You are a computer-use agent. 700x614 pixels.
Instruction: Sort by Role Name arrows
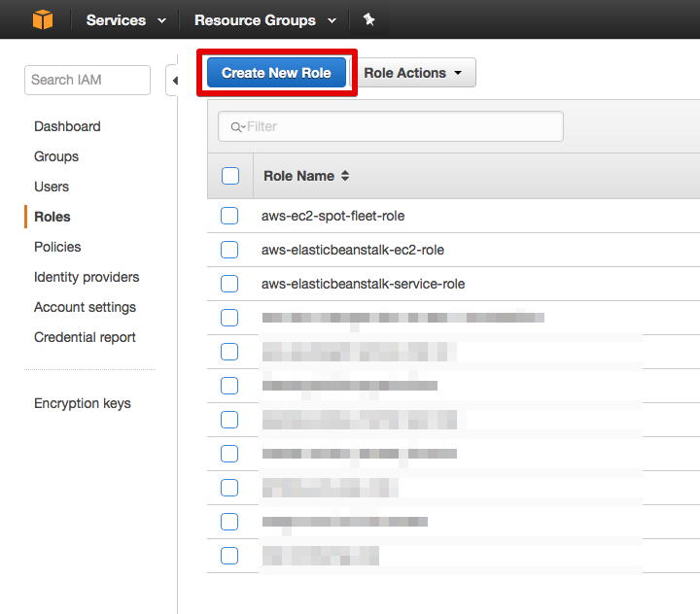345,176
